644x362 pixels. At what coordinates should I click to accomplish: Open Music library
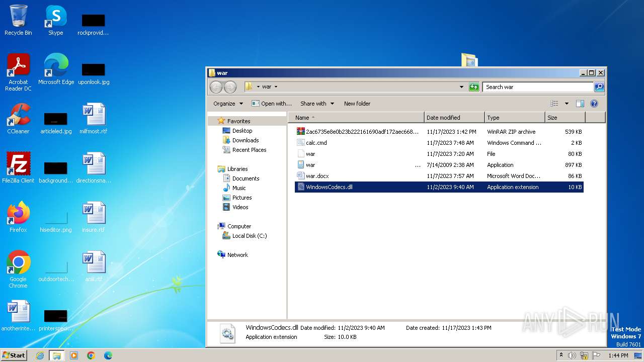tap(239, 188)
